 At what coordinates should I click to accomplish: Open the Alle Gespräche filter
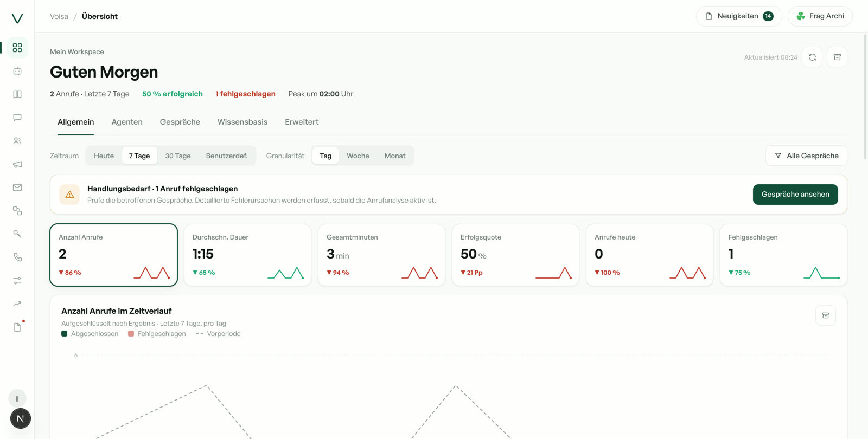[807, 156]
